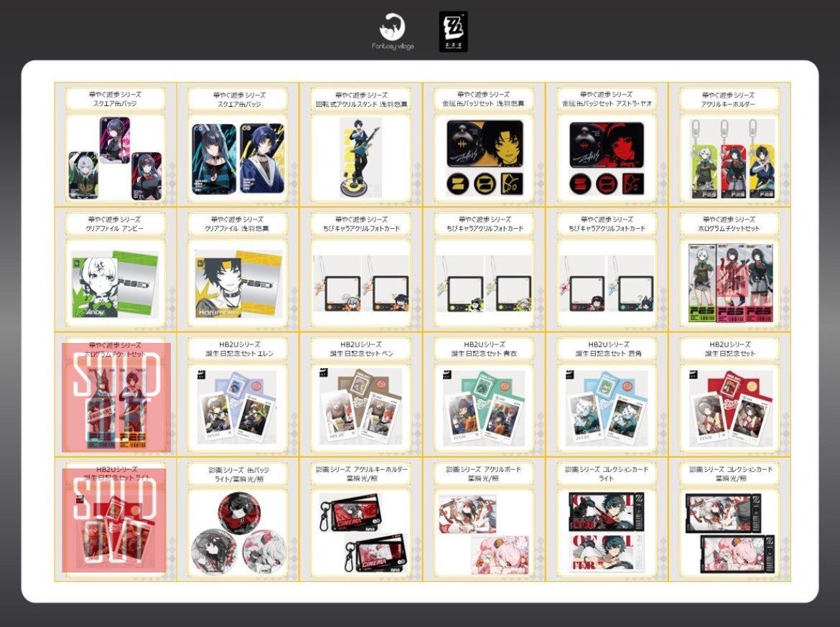This screenshot has height=627, width=840.
Task: Select the rotating acrylic stand guitar figure image
Action: (360, 159)
